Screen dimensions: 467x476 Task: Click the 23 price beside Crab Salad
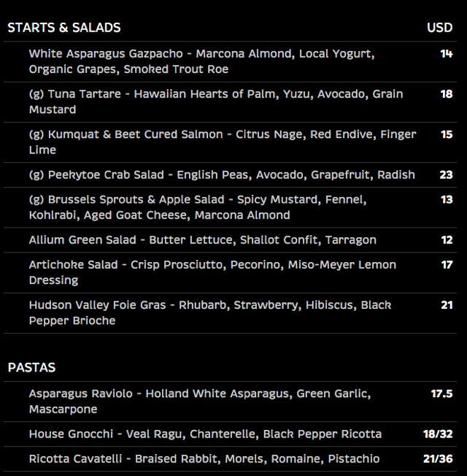(446, 175)
